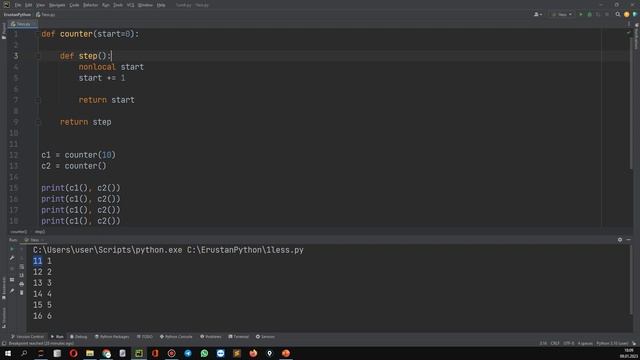Open Python Console tab
The image size is (640, 360).
176,337
